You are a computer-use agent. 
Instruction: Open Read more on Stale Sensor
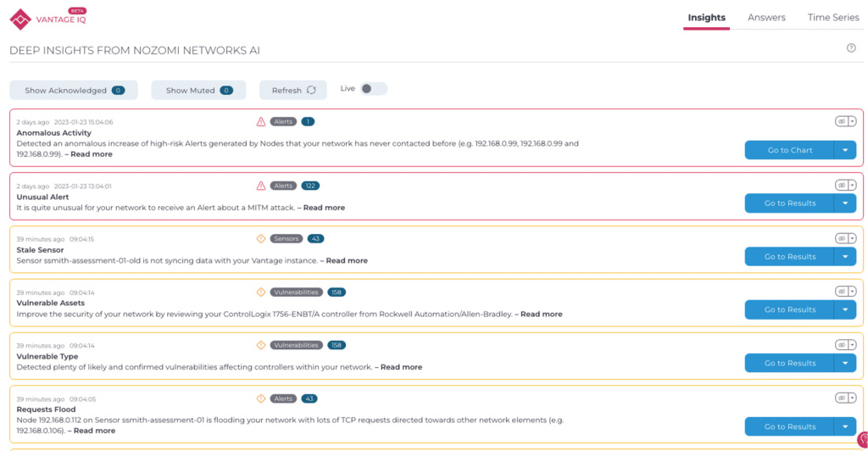[x=347, y=260]
